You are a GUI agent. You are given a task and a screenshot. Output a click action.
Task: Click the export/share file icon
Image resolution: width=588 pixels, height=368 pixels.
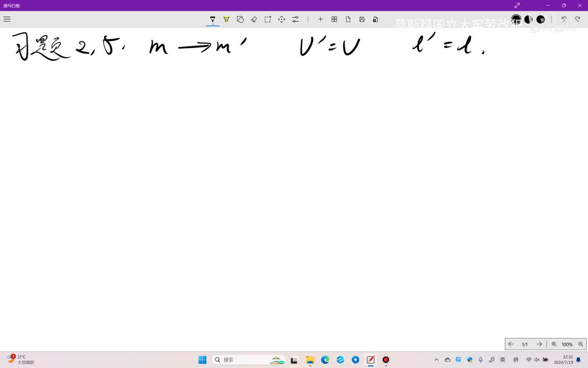click(375, 19)
